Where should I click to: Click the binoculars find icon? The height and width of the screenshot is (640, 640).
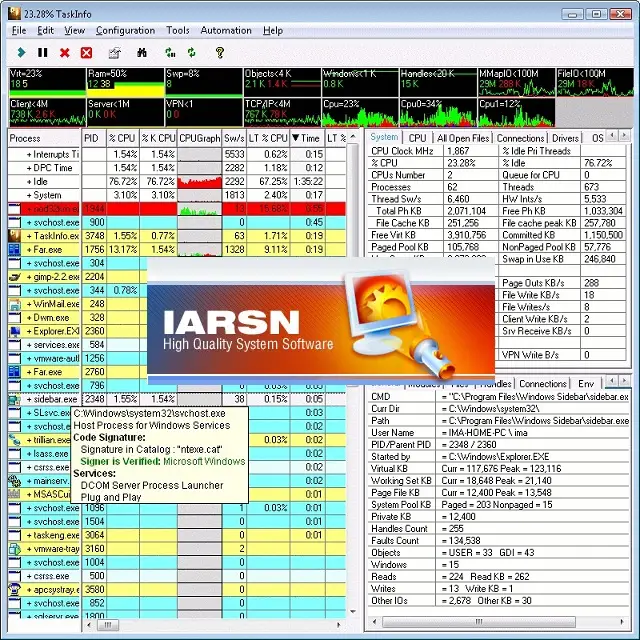click(x=142, y=52)
